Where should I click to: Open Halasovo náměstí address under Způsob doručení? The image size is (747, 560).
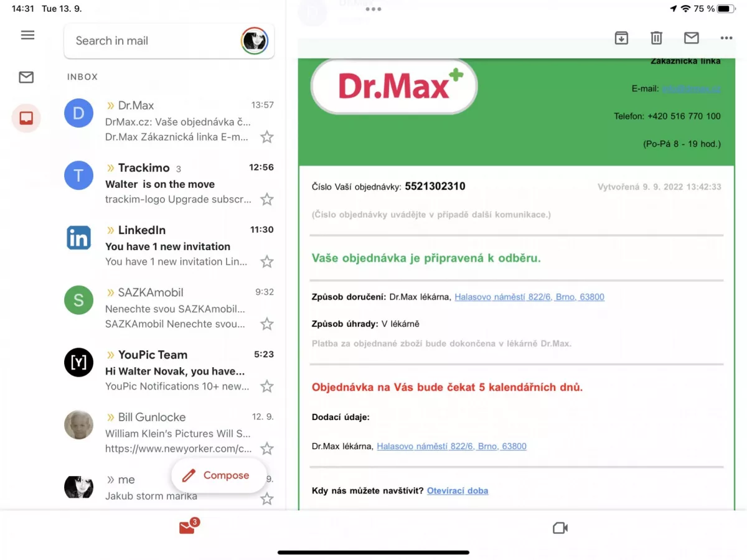(x=529, y=297)
